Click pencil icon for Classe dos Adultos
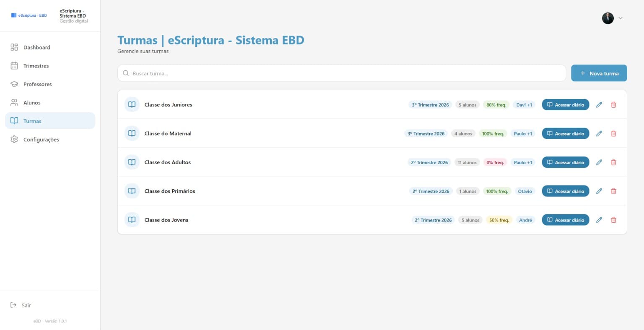 (599, 162)
